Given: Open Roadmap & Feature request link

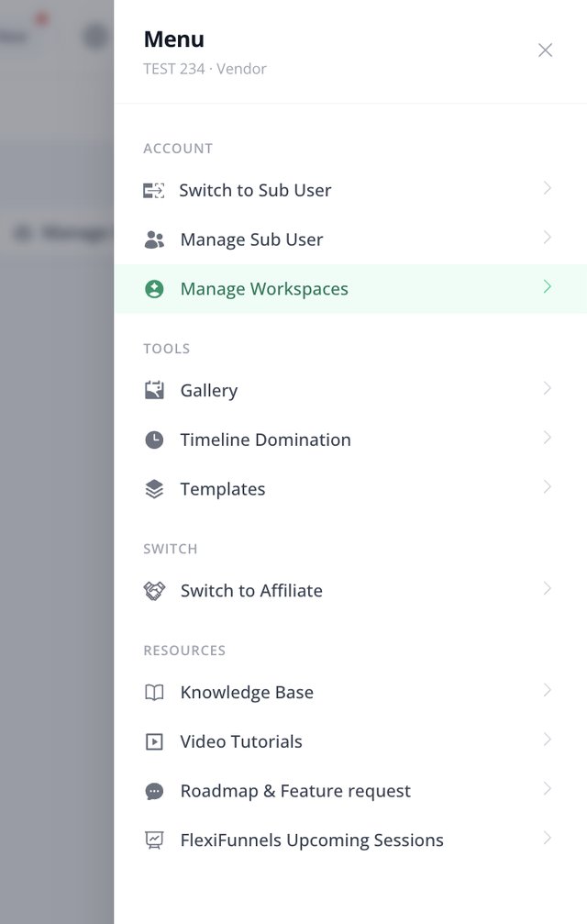Looking at the screenshot, I should 350,791.
